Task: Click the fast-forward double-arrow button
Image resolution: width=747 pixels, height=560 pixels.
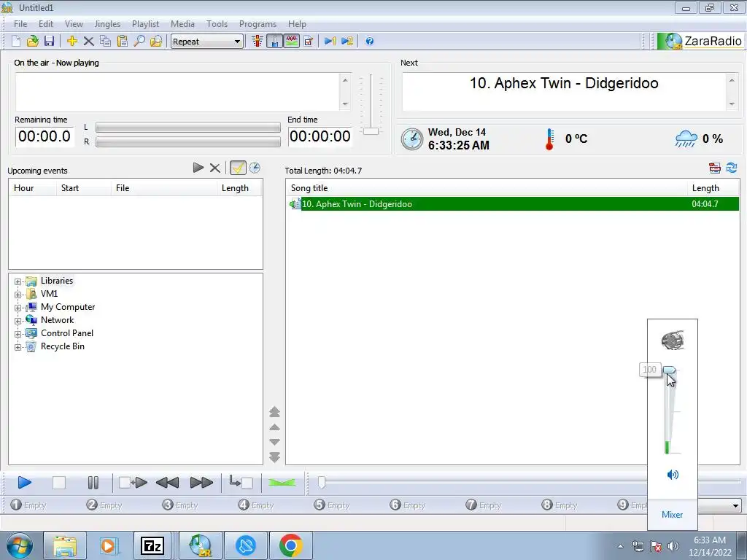Action: [x=201, y=483]
